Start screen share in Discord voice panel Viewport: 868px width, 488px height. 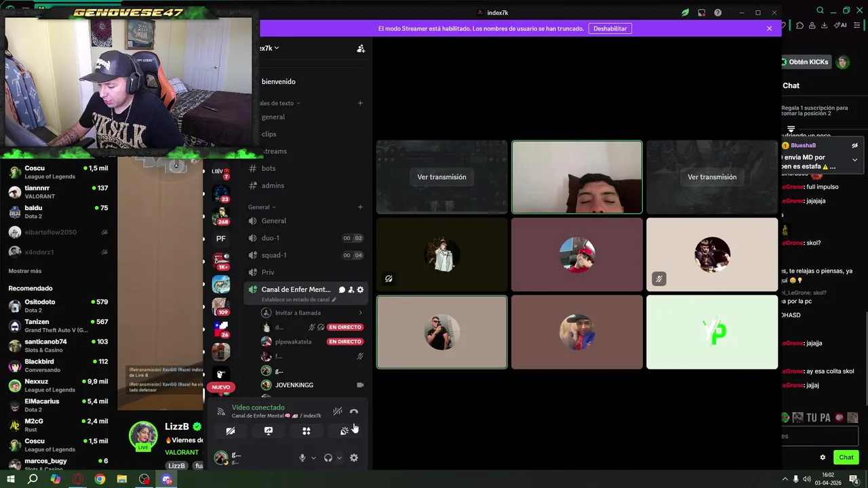pos(269,430)
